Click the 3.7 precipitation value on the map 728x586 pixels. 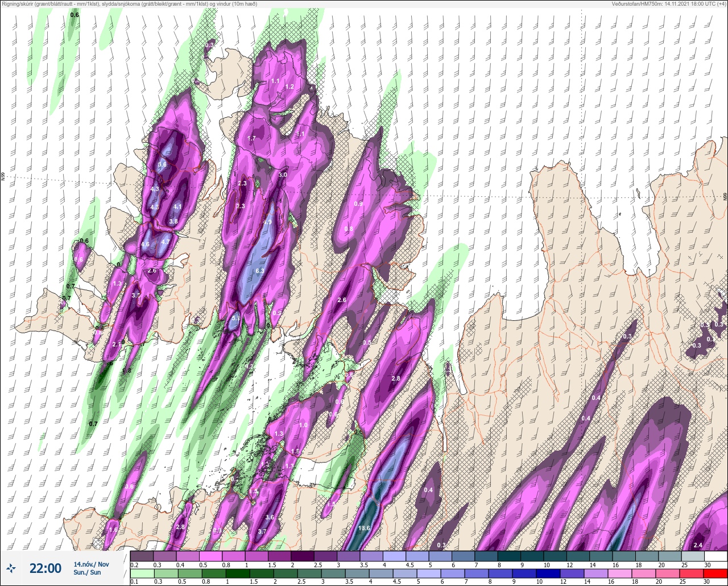262,531
